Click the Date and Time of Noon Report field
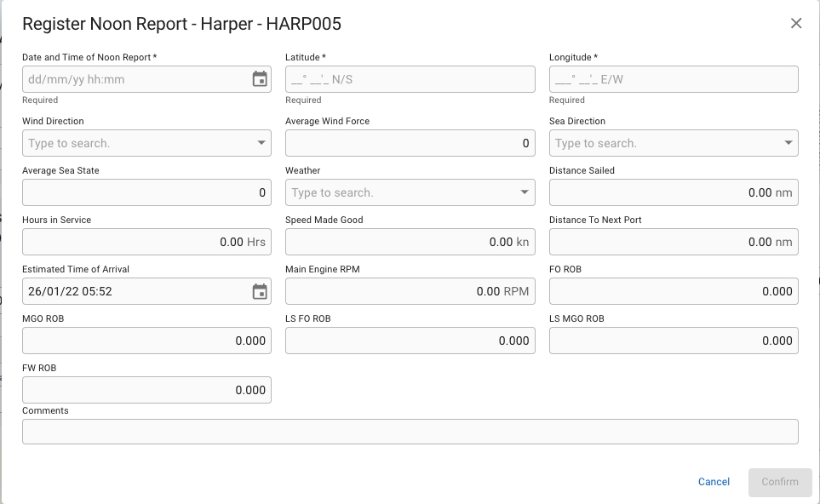 point(136,80)
